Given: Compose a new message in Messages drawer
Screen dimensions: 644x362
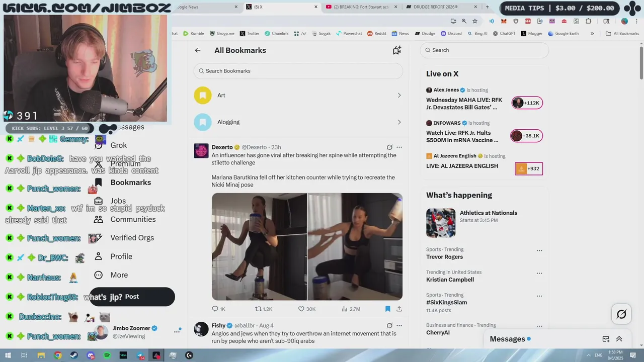Looking at the screenshot, I should pos(606,339).
